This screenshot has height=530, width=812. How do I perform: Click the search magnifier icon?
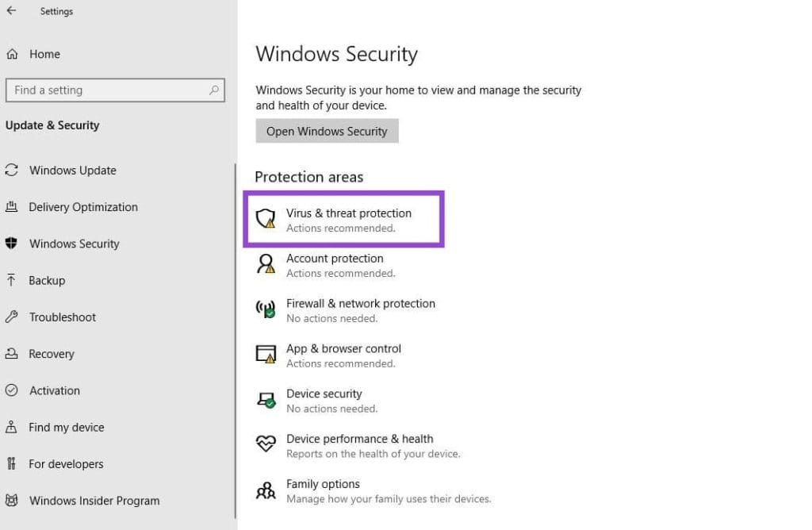[x=213, y=90]
